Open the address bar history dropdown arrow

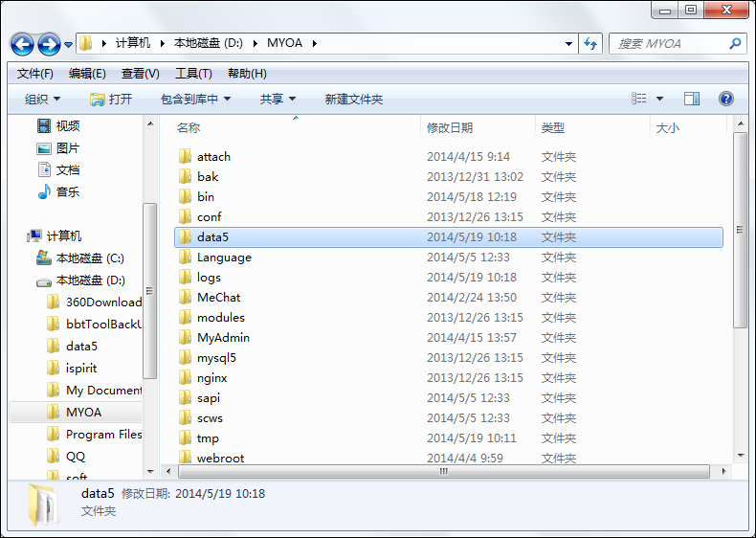[569, 44]
